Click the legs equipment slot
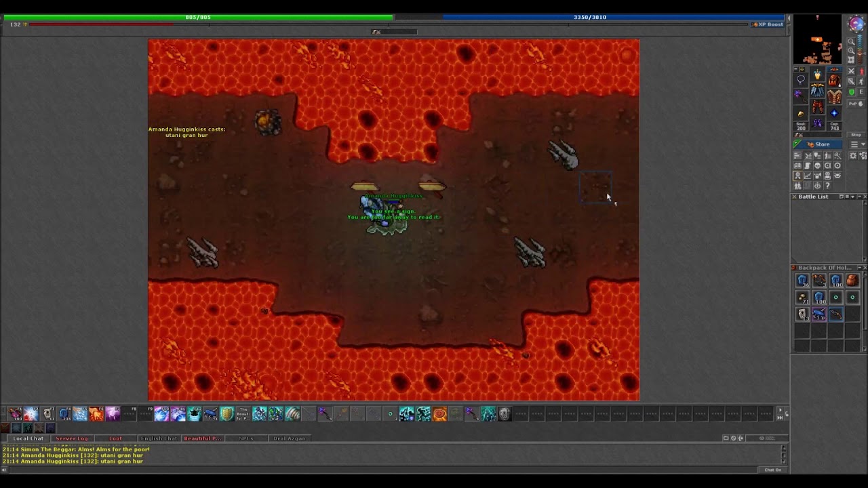 click(x=817, y=106)
